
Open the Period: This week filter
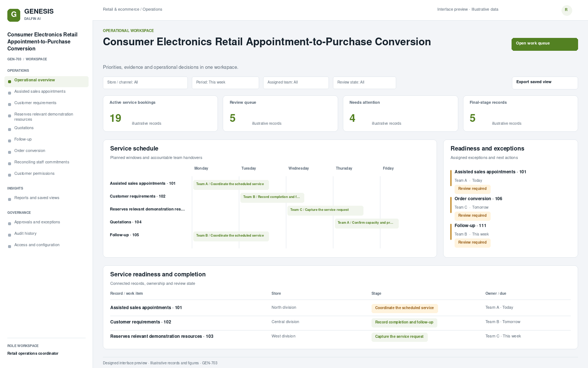[225, 83]
